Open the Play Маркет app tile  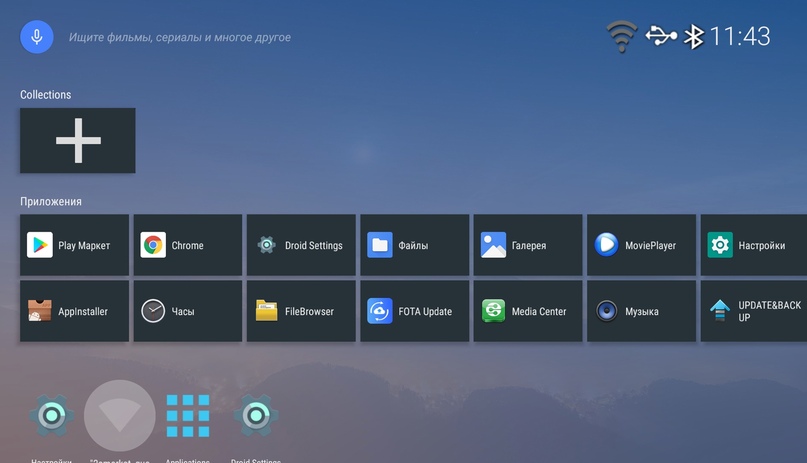pyautogui.click(x=74, y=245)
